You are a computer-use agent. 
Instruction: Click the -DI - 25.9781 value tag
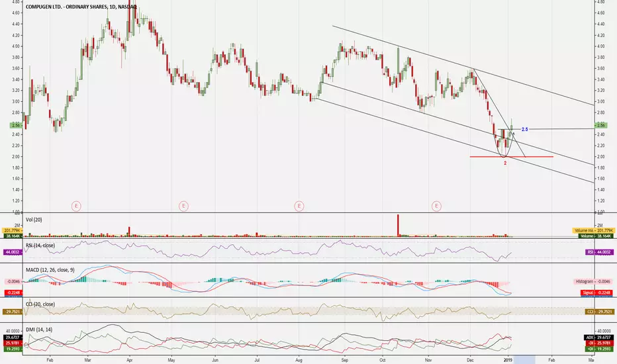tap(598, 343)
